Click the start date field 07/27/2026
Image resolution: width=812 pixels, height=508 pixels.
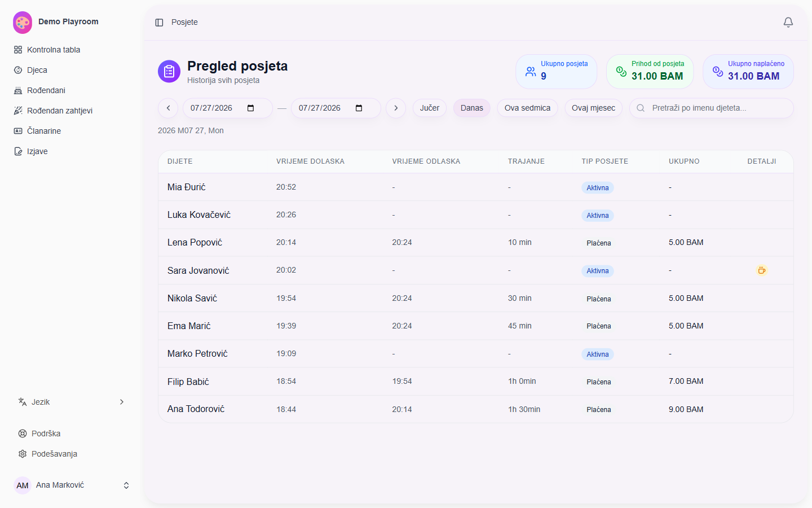(x=228, y=108)
